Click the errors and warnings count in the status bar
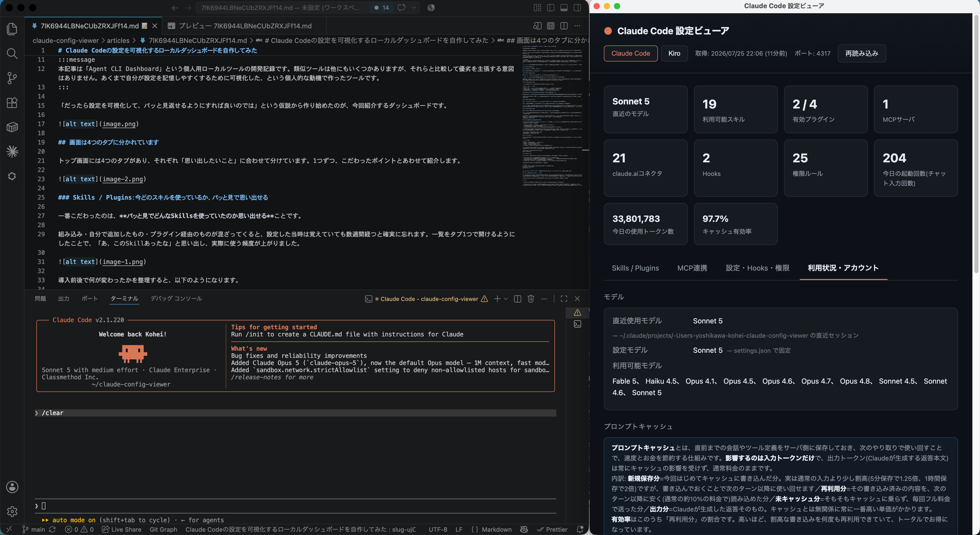This screenshot has width=980, height=535. [x=79, y=529]
